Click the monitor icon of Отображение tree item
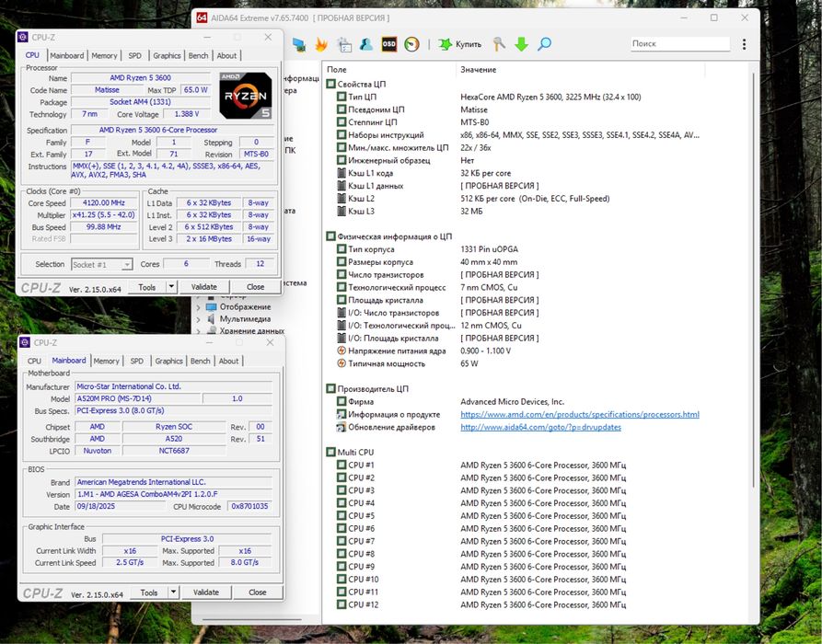Viewport: 822px width, 644px height. [x=212, y=307]
